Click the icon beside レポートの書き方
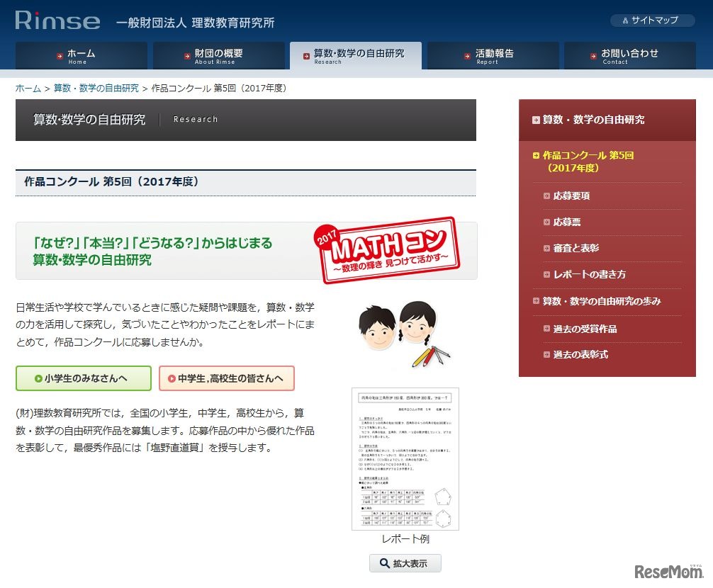This screenshot has height=588, width=713. 546,274
